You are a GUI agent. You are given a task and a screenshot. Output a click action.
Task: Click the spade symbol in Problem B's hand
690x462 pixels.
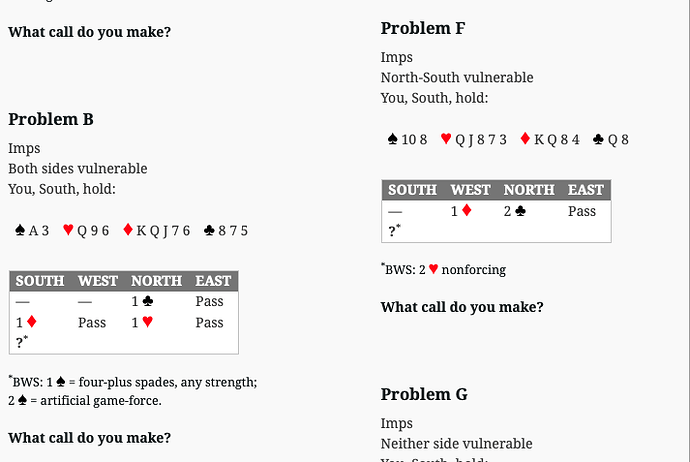tap(20, 231)
